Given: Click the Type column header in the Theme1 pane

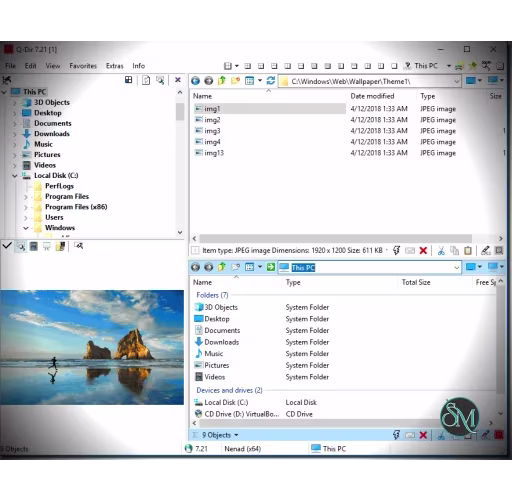Looking at the screenshot, I should pos(428,96).
